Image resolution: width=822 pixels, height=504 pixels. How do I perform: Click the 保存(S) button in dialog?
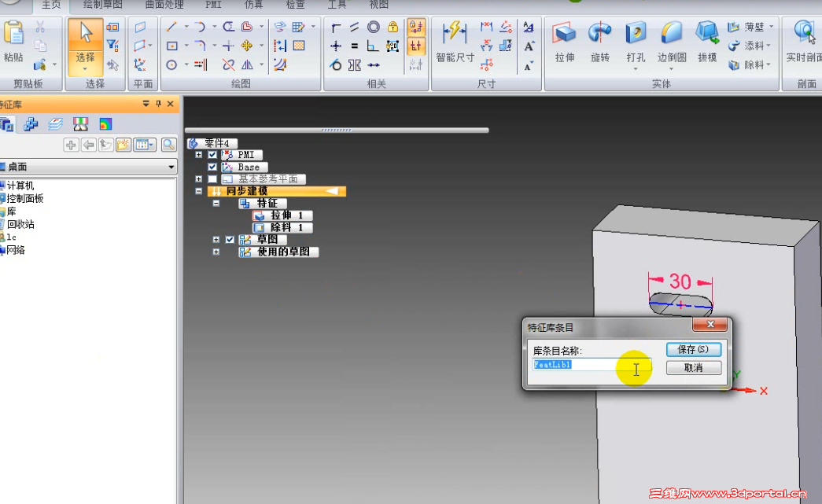pyautogui.click(x=694, y=349)
